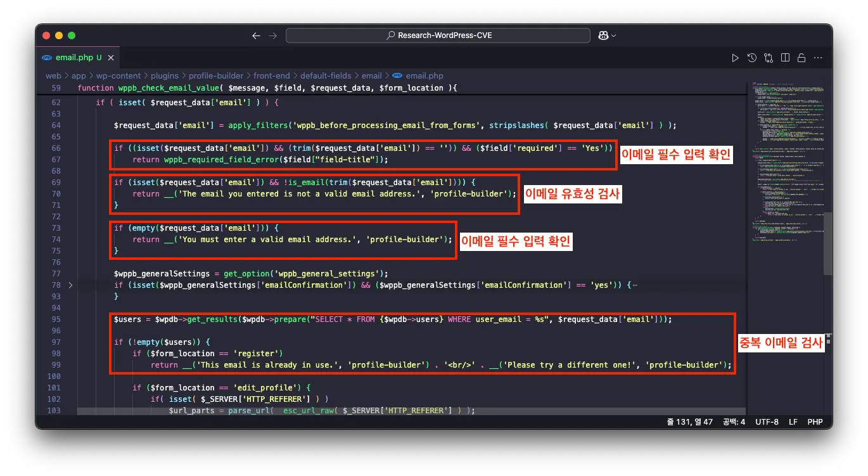
Task: Open the More Actions ellipsis menu
Action: coord(818,58)
